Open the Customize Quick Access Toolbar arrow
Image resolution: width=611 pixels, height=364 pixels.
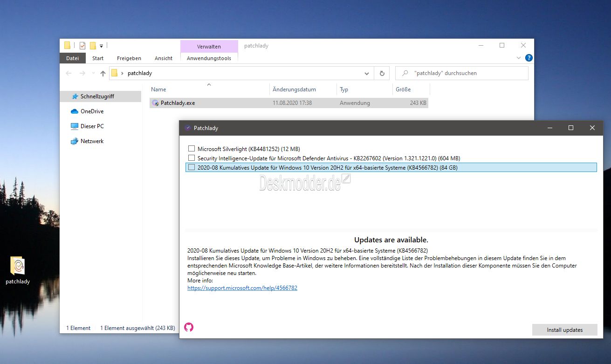point(101,46)
